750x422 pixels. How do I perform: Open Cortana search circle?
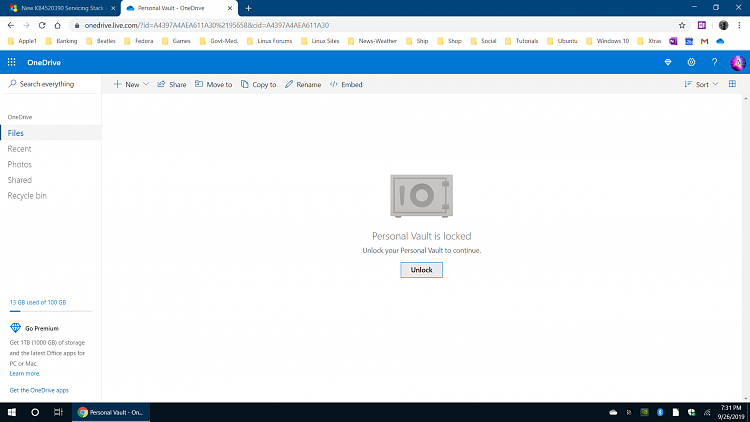coord(35,412)
